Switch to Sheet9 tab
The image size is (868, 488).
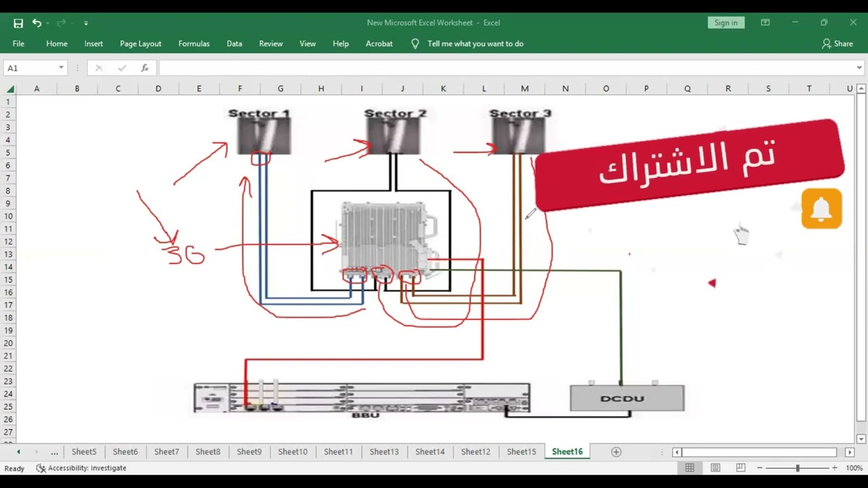tap(249, 452)
